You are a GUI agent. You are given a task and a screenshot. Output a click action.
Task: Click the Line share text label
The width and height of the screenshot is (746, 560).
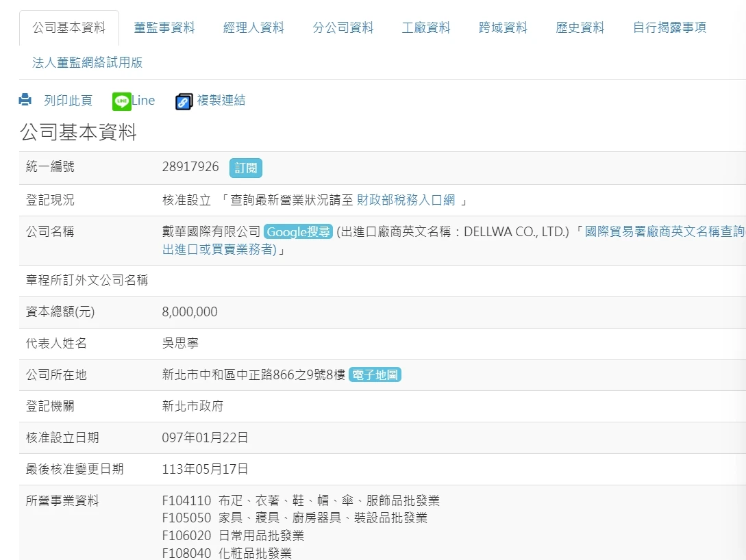click(x=144, y=101)
